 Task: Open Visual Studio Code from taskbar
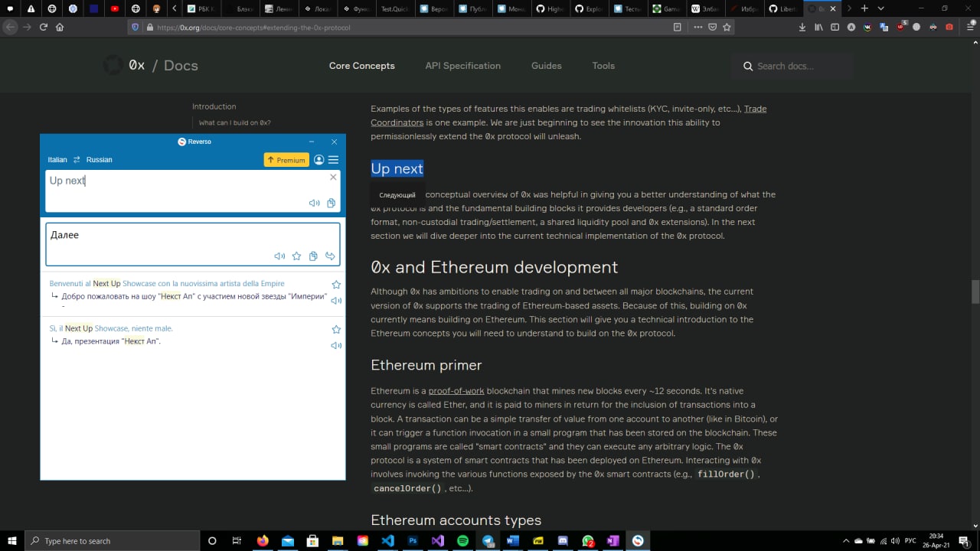tap(387, 540)
